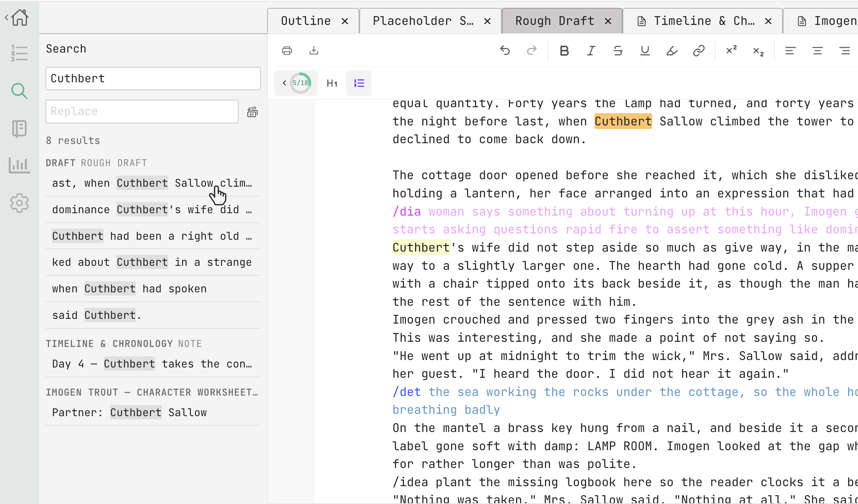Screen dimensions: 858x504
Task: Open the outline list sidebar icon
Action: pos(19,53)
